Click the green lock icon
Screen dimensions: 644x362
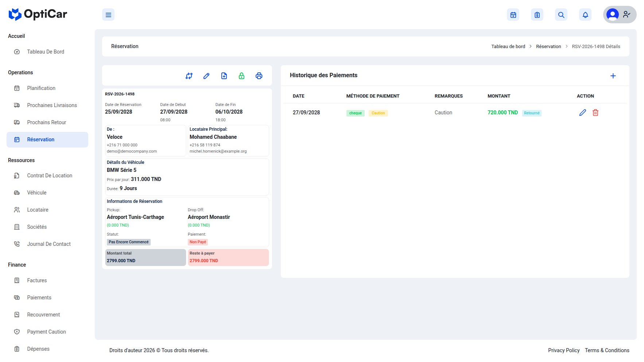(241, 76)
